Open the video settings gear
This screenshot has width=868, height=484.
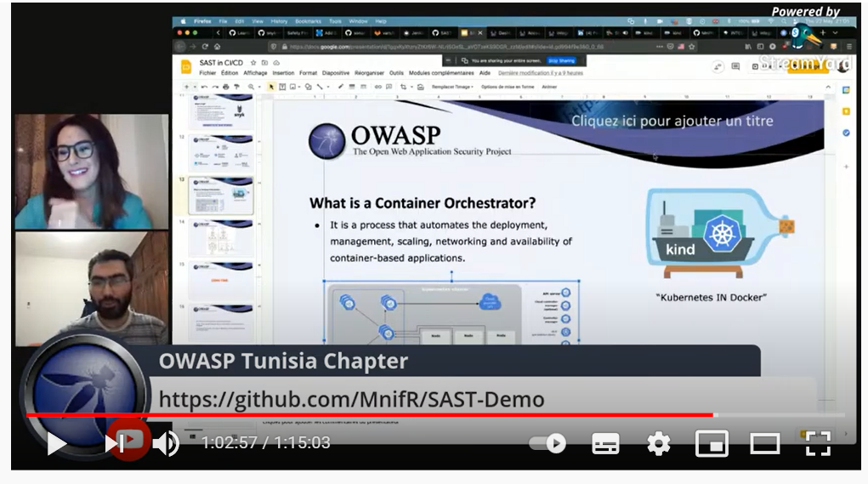tap(659, 443)
